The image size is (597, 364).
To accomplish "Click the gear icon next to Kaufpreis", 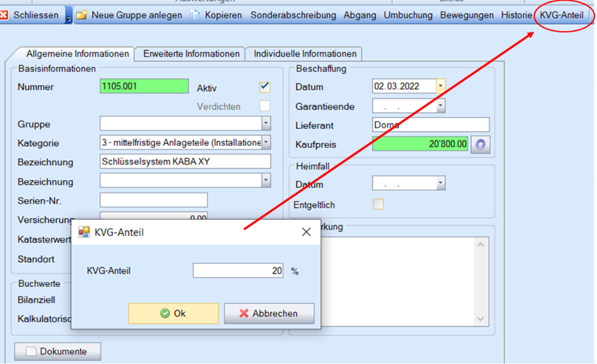I will [480, 144].
